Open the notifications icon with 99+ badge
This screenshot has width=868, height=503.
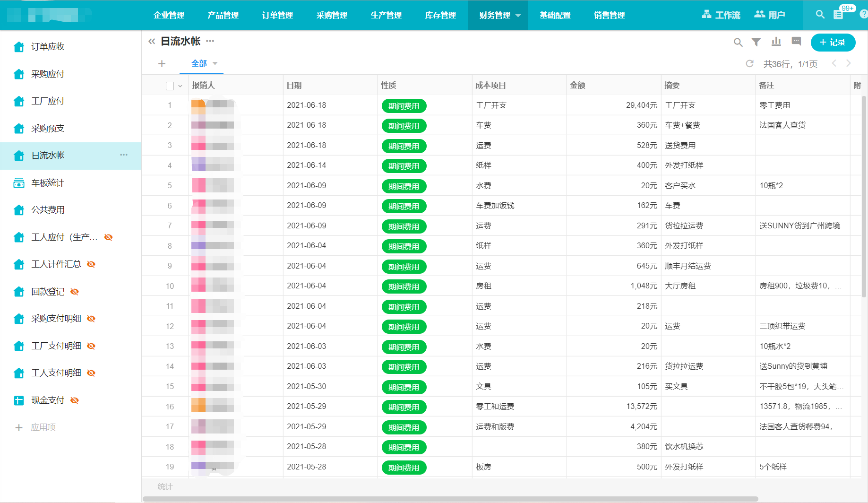point(838,15)
